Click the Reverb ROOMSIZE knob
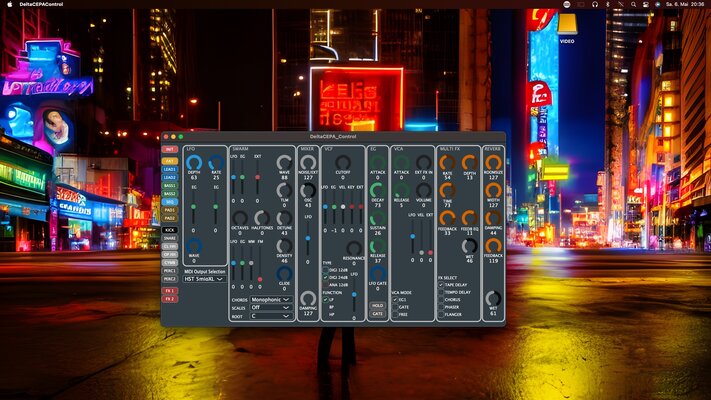The width and height of the screenshot is (711, 400). point(493,162)
